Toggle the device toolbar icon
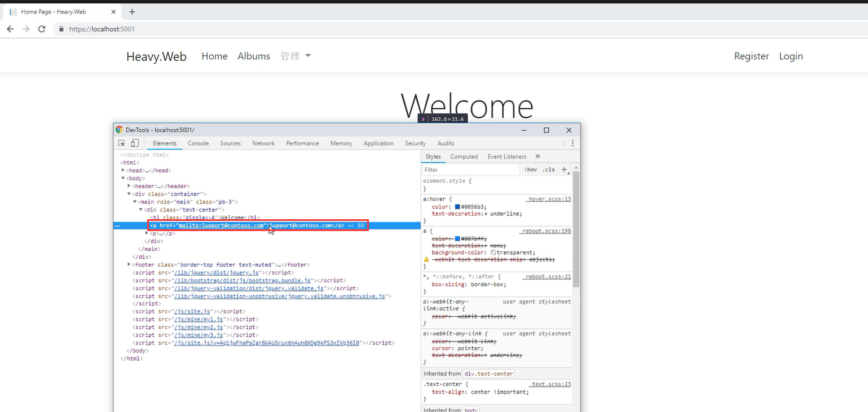868x412 pixels. pyautogui.click(x=134, y=143)
